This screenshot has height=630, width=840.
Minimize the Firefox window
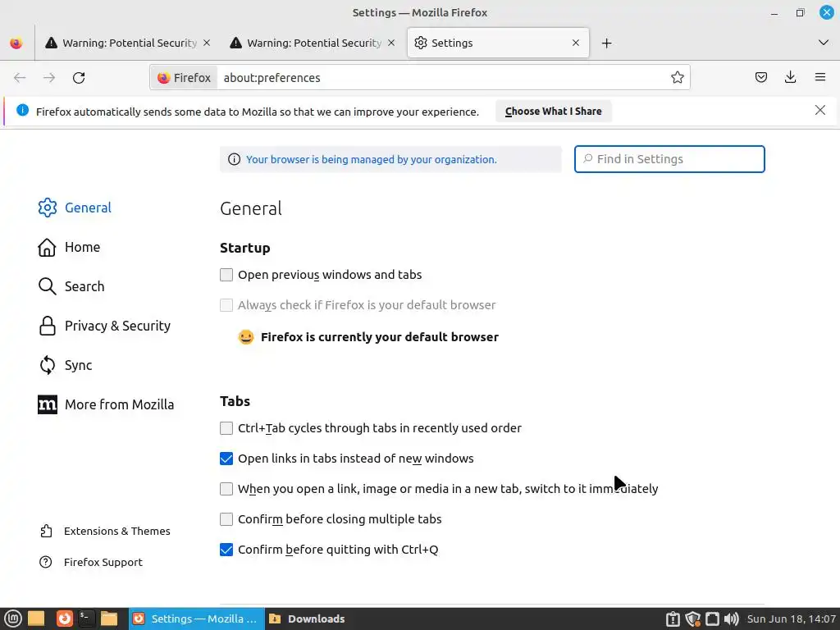(774, 13)
